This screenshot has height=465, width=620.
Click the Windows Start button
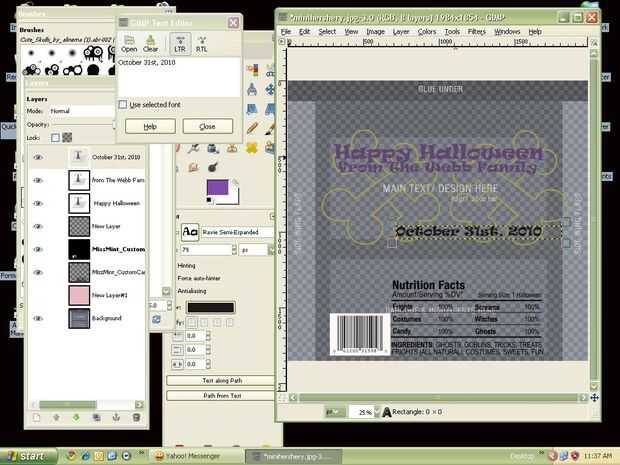coord(28,456)
